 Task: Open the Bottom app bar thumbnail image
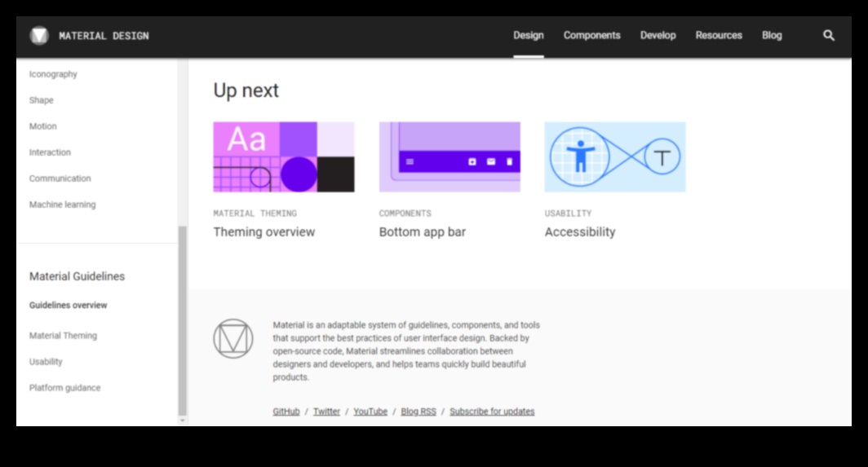(449, 157)
